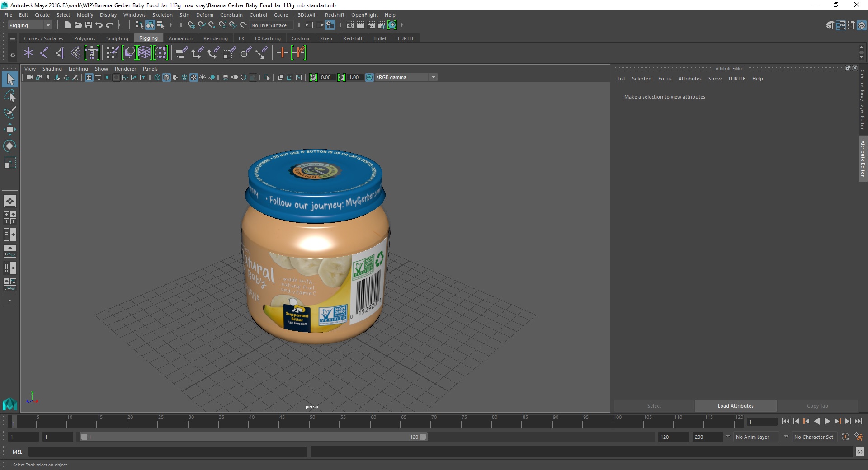Undo the last action with arrow icon

coord(99,25)
